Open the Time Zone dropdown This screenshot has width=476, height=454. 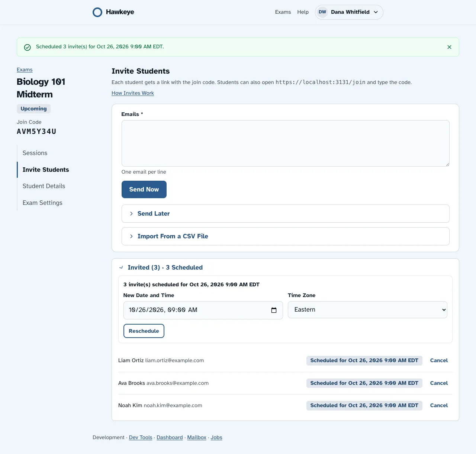pyautogui.click(x=367, y=310)
